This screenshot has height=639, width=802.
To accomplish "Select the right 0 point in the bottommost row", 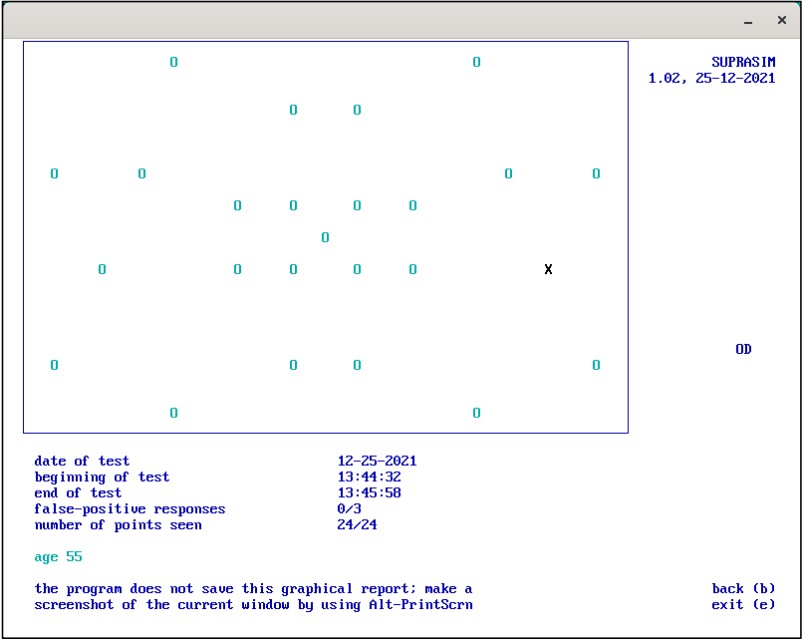I will (x=476, y=413).
